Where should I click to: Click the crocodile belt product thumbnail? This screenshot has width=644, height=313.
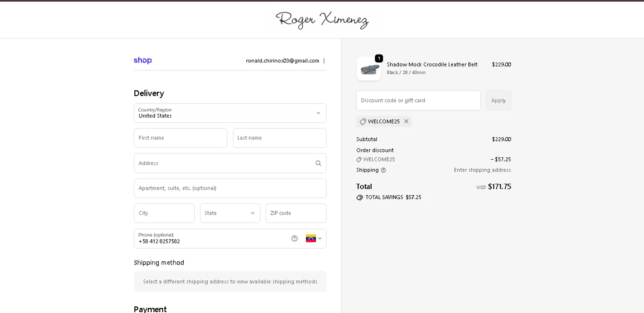click(x=369, y=69)
